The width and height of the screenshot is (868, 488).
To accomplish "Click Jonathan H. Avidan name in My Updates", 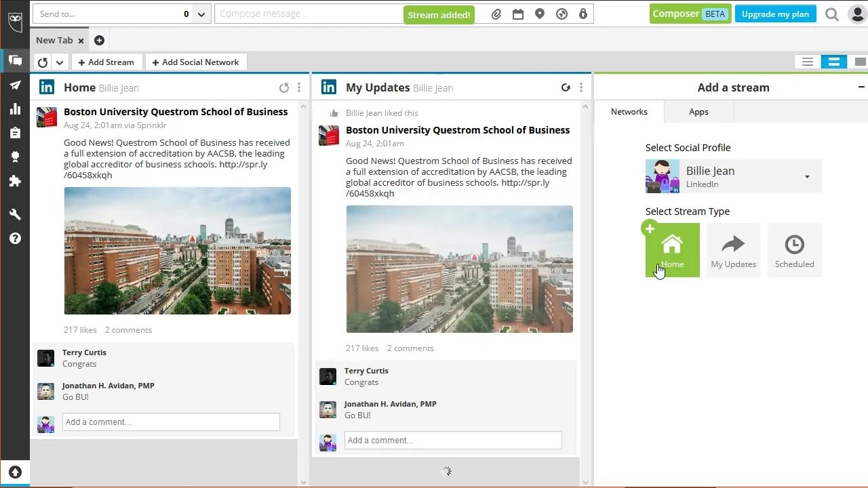I will [x=391, y=404].
